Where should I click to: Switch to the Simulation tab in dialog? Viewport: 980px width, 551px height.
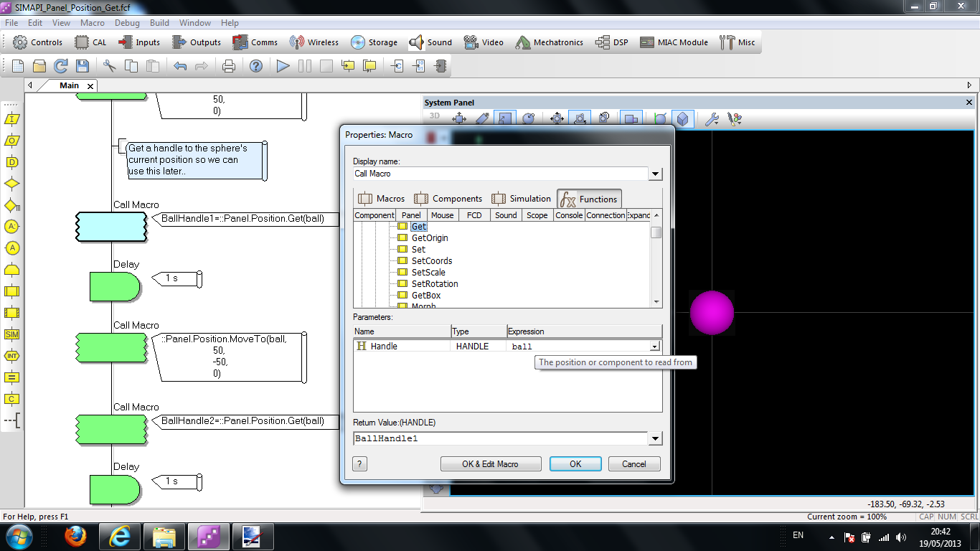coord(522,199)
